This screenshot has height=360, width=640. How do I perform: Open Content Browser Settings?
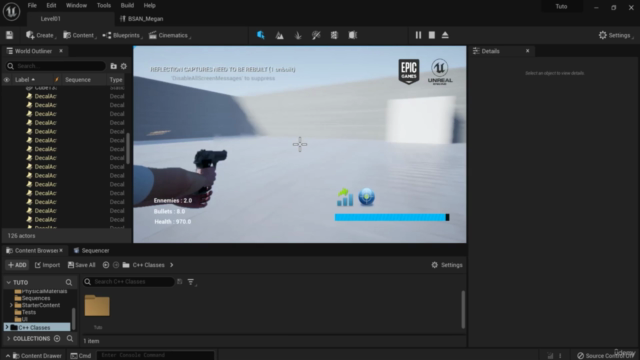447,265
